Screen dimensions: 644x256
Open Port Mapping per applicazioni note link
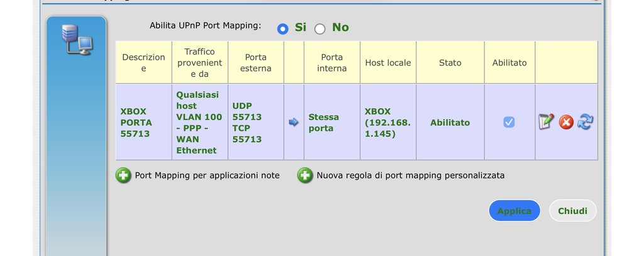click(207, 175)
